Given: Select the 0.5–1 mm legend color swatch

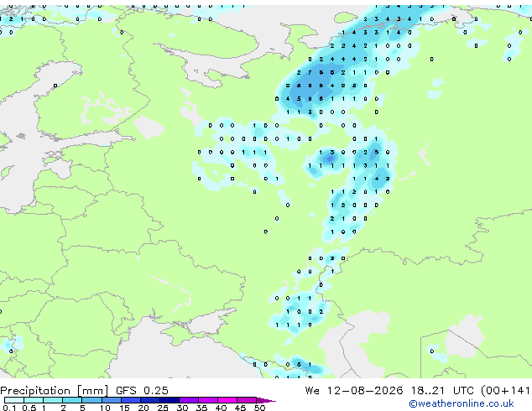Looking at the screenshot, I should pyautogui.click(x=34, y=400).
